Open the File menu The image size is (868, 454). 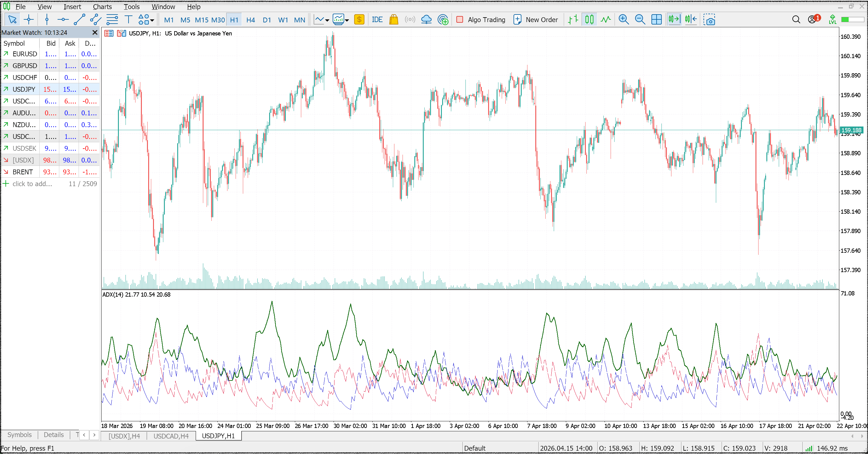coord(21,7)
